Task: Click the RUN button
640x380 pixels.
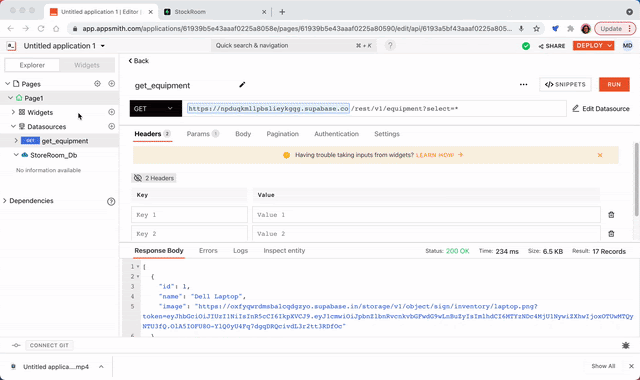Action: click(x=614, y=84)
